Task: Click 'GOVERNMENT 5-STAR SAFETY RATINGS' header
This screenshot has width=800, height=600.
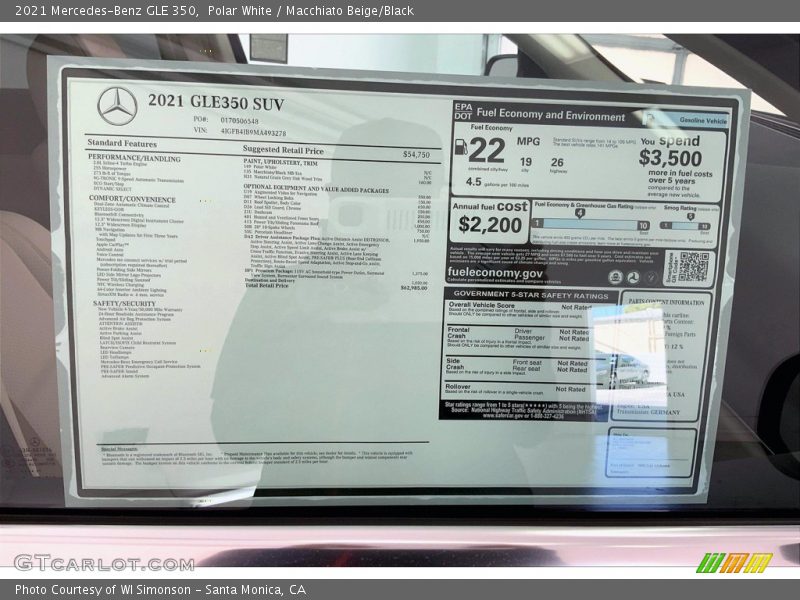Action: tap(531, 294)
